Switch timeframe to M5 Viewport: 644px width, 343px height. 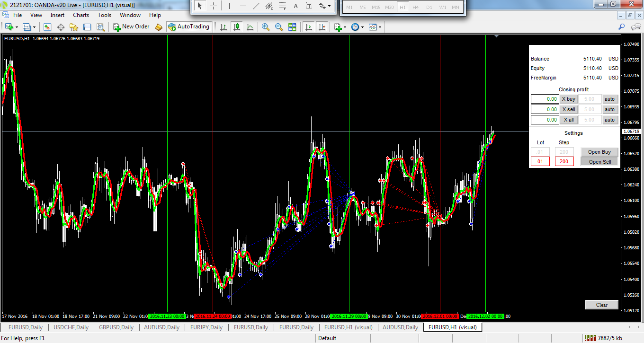pos(363,7)
